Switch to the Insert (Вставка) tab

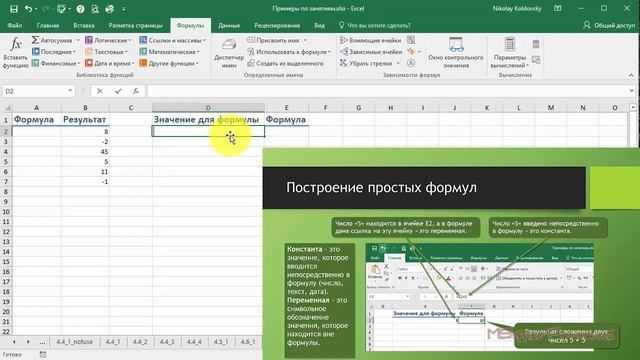[x=84, y=25]
